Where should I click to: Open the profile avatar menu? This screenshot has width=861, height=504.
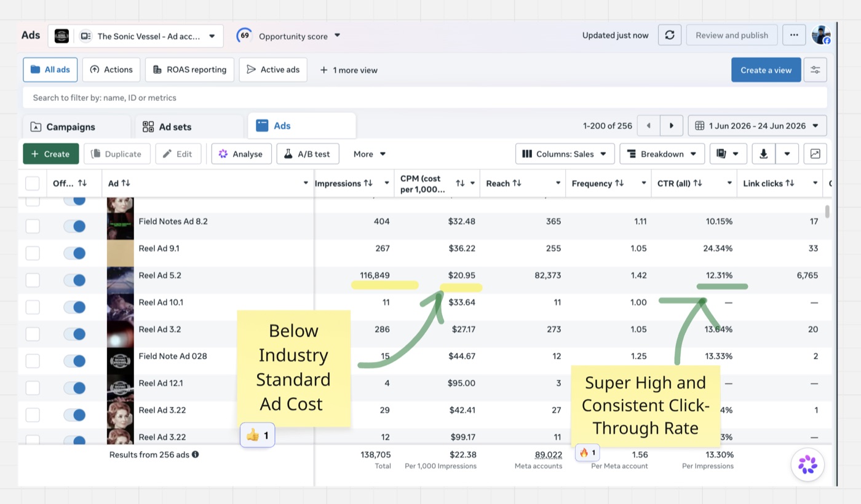(x=821, y=35)
